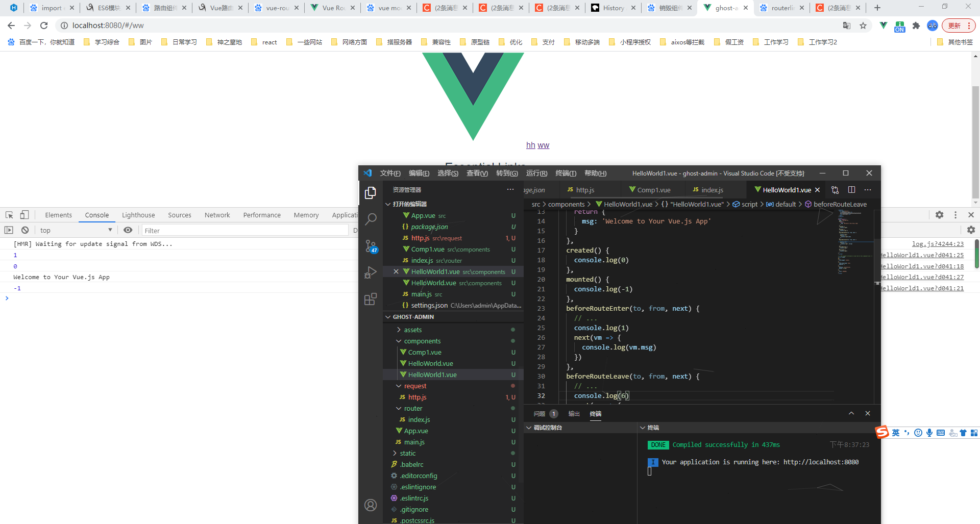This screenshot has height=524, width=980.
Task: Open main.js in GHOST-ADMIN file tree
Action: tap(414, 442)
